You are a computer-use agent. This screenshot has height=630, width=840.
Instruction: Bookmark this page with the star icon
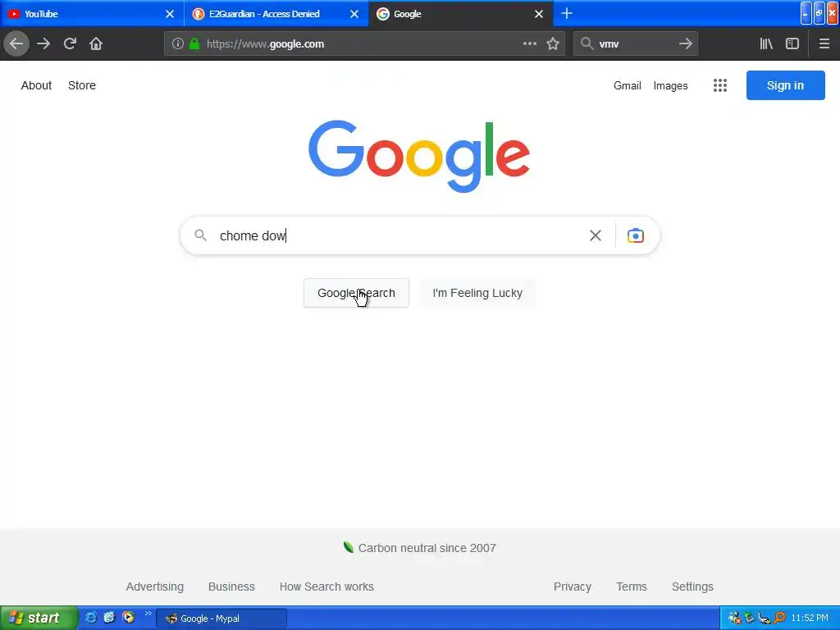(x=553, y=43)
